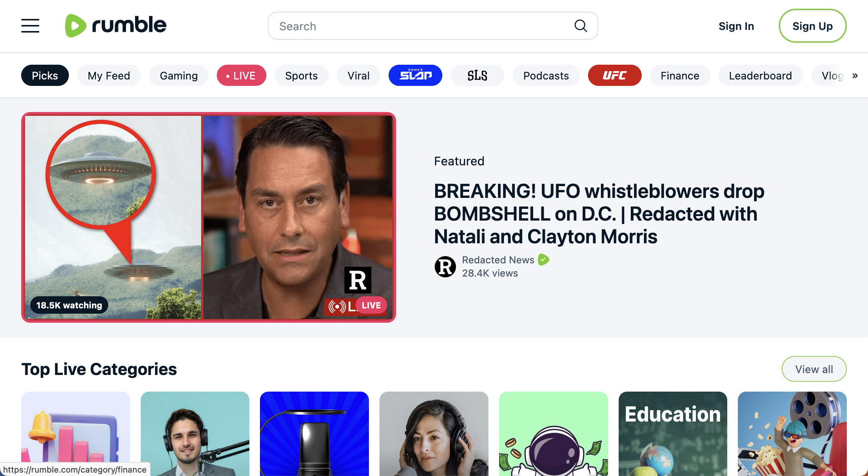This screenshot has width=868, height=476.
Task: Open the woman with headphones category card
Action: [x=434, y=434]
